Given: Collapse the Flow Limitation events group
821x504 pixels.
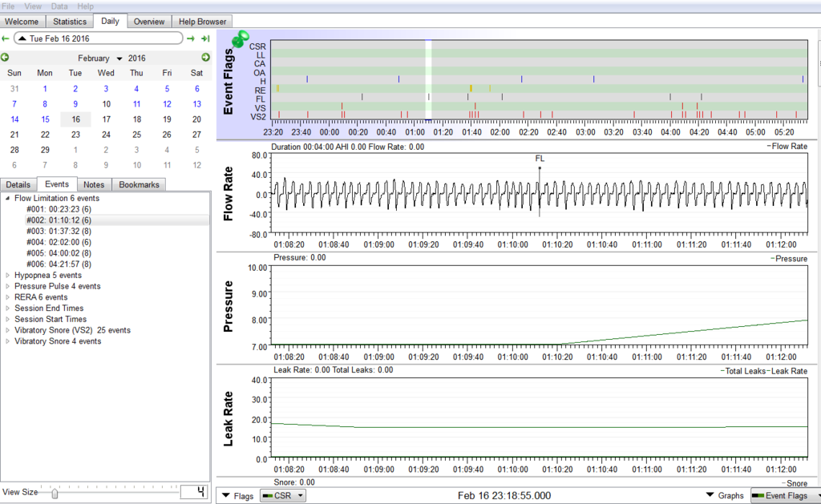Looking at the screenshot, I should tap(8, 198).
